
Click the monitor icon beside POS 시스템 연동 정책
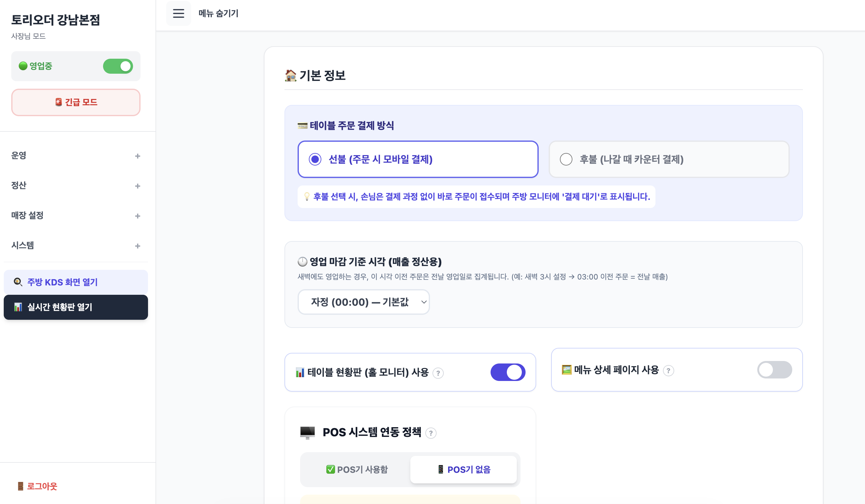pyautogui.click(x=307, y=432)
